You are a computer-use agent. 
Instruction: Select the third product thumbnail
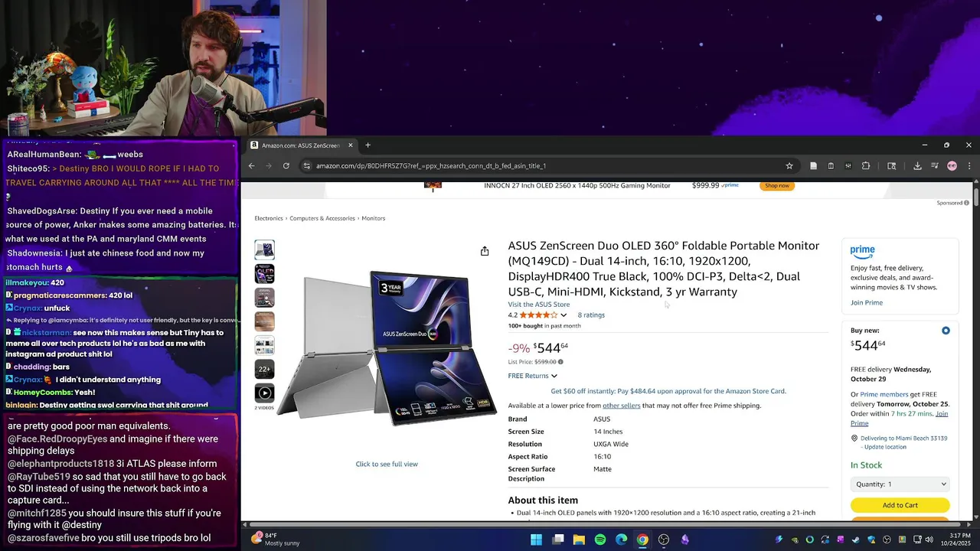(264, 297)
